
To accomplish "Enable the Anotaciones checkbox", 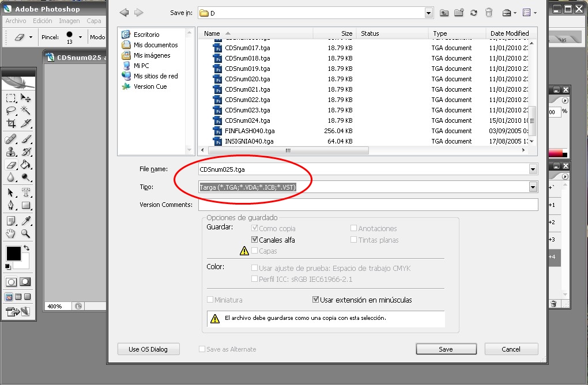I will [x=353, y=228].
